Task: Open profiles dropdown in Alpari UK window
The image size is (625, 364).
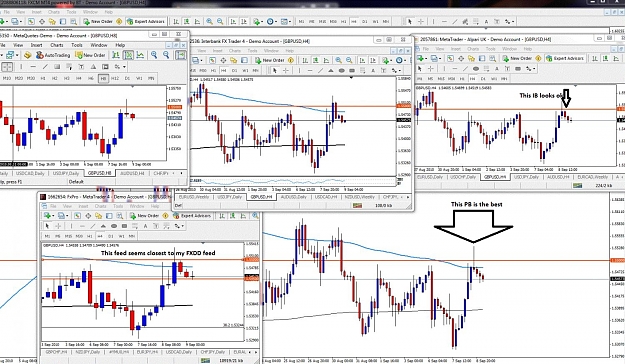Action: click(x=440, y=58)
